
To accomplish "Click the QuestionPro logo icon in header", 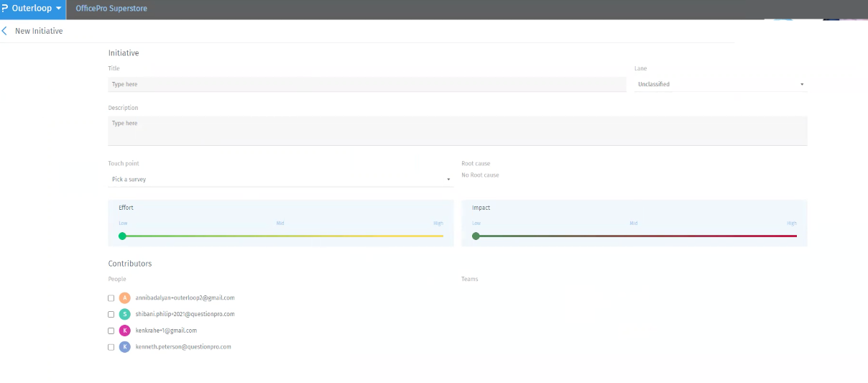I will click(x=6, y=8).
